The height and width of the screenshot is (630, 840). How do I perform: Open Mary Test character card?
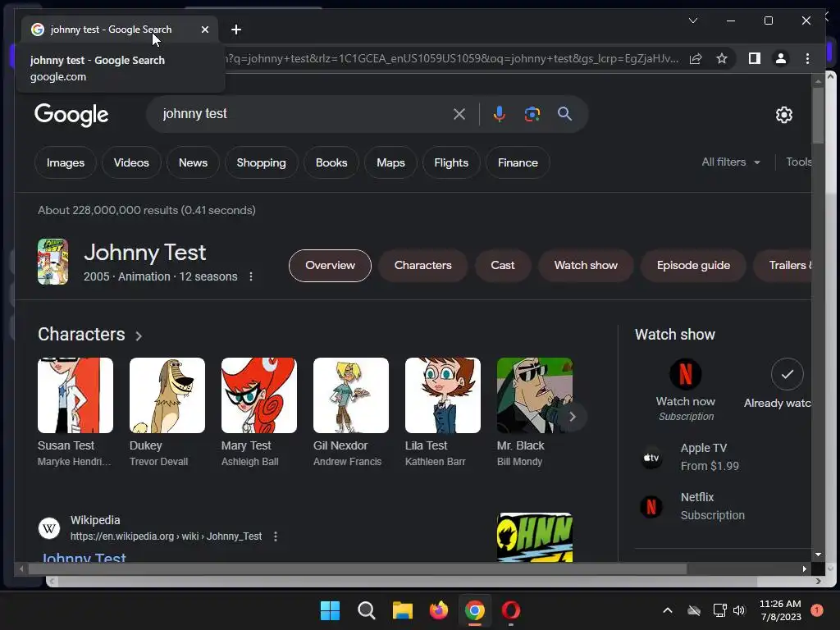[258, 413]
